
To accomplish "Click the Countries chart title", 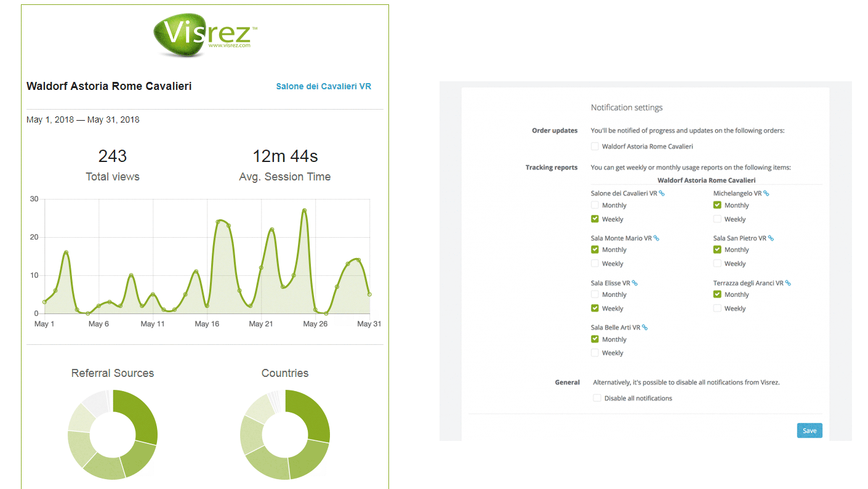I will coord(285,373).
